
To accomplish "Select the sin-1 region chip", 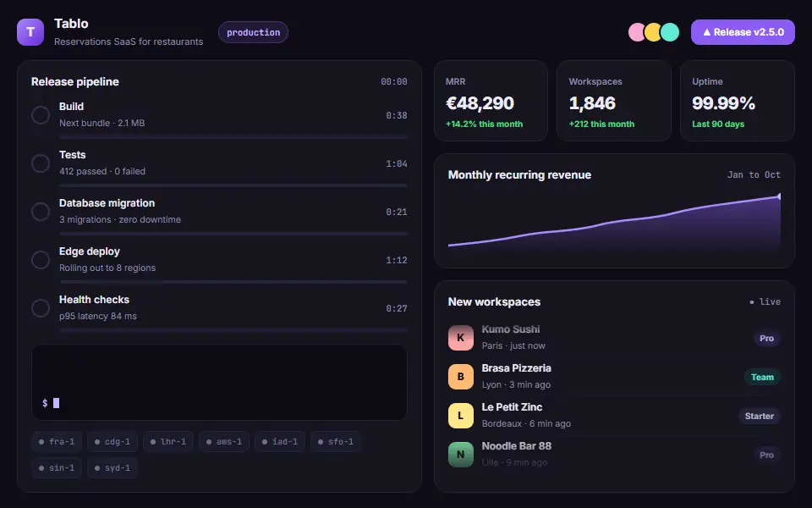I will point(57,467).
